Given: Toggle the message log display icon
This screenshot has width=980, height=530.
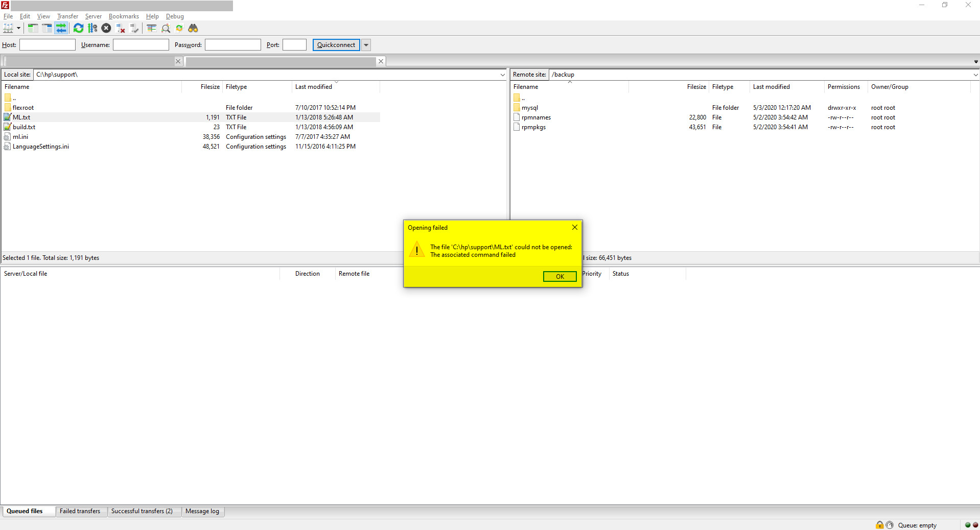Looking at the screenshot, I should click(33, 29).
